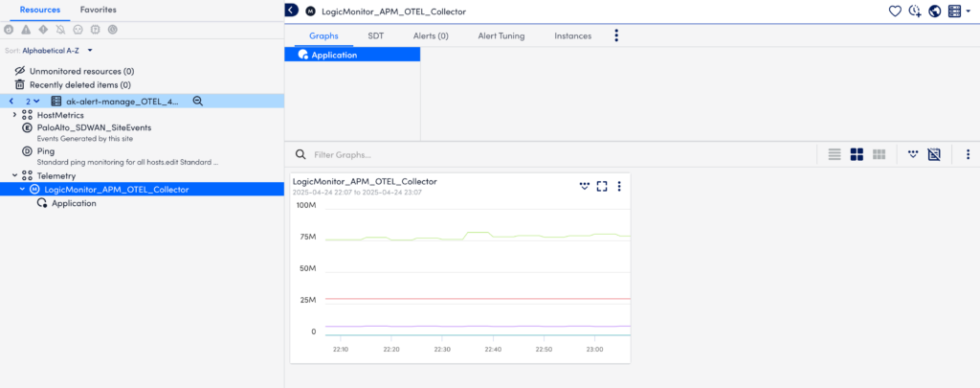Toggle the warning triangle alert filter
The height and width of the screenshot is (388, 980).
coord(26,30)
